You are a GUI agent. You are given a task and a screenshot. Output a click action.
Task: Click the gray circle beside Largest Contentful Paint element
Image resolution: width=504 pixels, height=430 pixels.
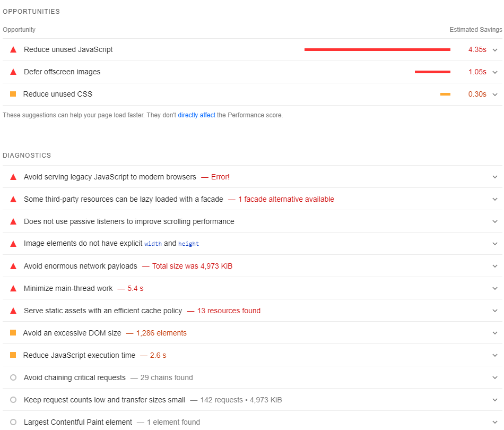point(13,422)
